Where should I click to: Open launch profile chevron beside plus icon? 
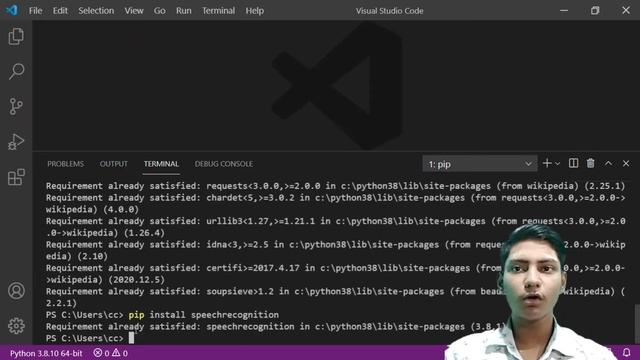click(558, 164)
